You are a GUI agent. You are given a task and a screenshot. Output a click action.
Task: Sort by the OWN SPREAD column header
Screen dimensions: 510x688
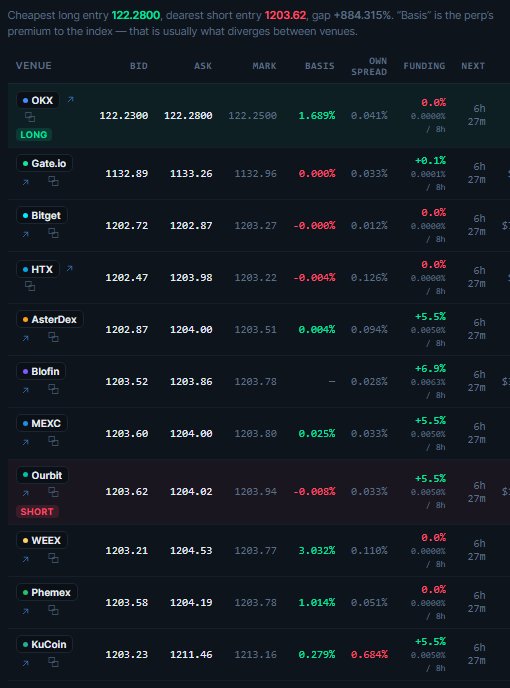click(x=369, y=66)
